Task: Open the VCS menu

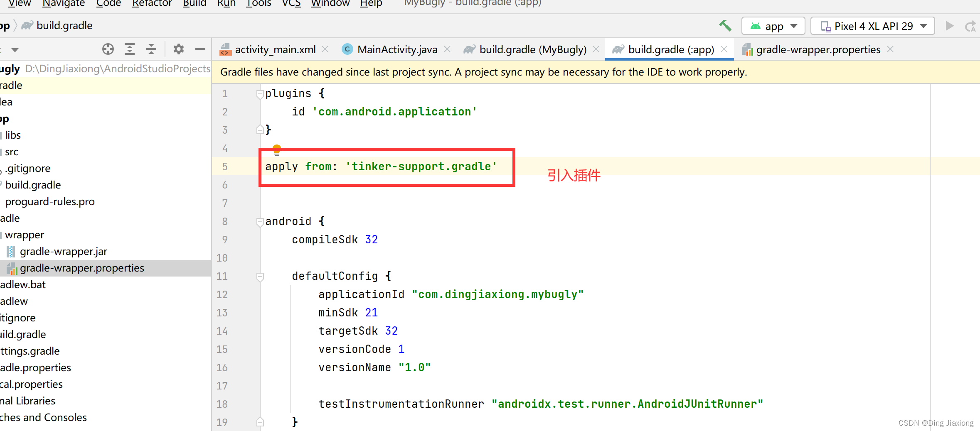Action: point(291,3)
